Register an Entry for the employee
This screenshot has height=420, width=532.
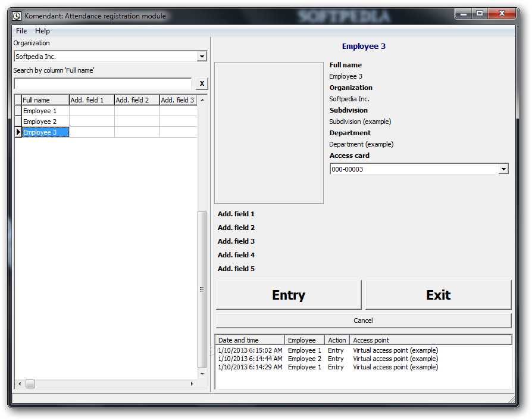click(289, 295)
